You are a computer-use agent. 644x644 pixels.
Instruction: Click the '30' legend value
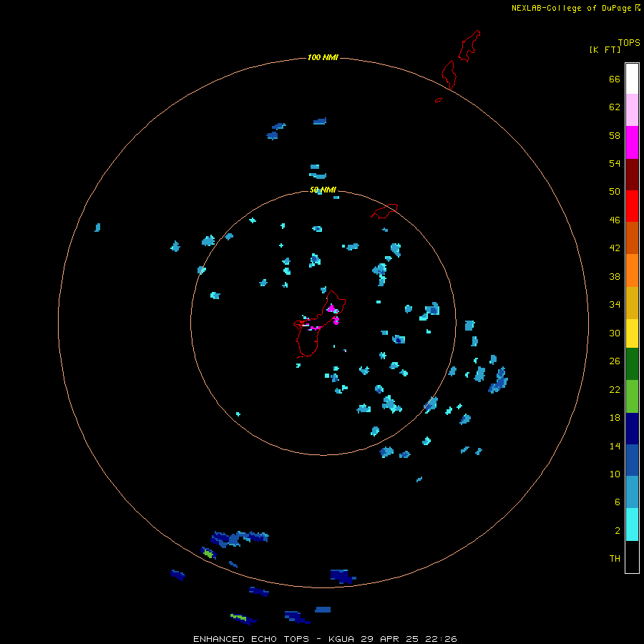click(615, 333)
